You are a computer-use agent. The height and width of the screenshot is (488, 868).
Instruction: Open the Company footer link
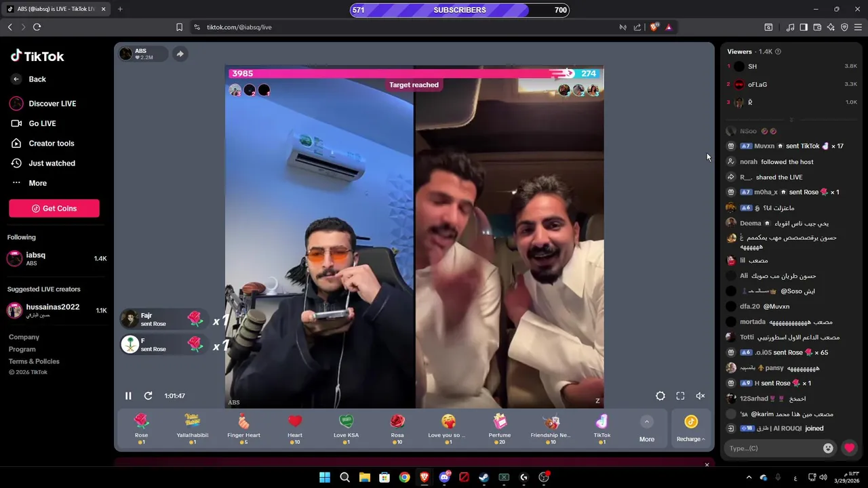pyautogui.click(x=24, y=337)
